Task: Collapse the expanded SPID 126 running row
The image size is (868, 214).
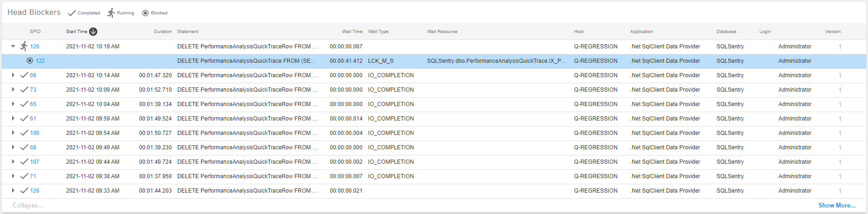Action: pyautogui.click(x=13, y=47)
